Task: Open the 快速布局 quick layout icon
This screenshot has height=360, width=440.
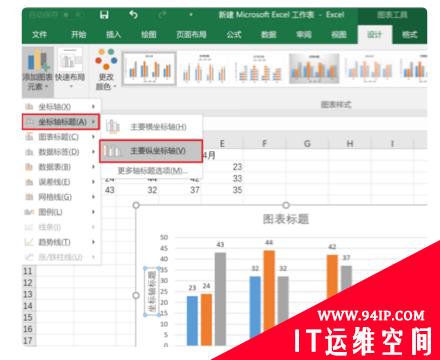Action: point(70,68)
